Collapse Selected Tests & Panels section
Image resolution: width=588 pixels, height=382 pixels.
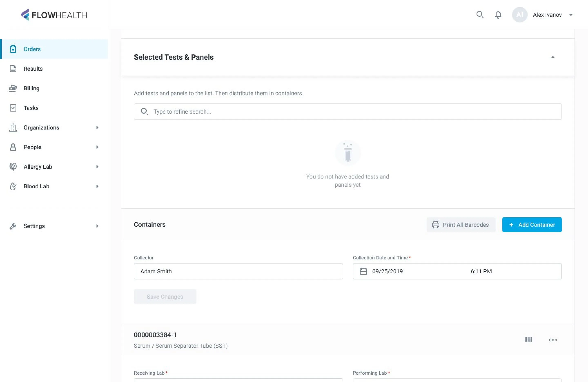point(553,57)
